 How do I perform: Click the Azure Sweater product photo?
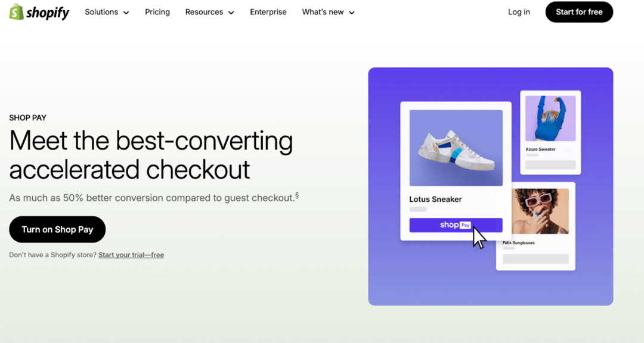550,117
